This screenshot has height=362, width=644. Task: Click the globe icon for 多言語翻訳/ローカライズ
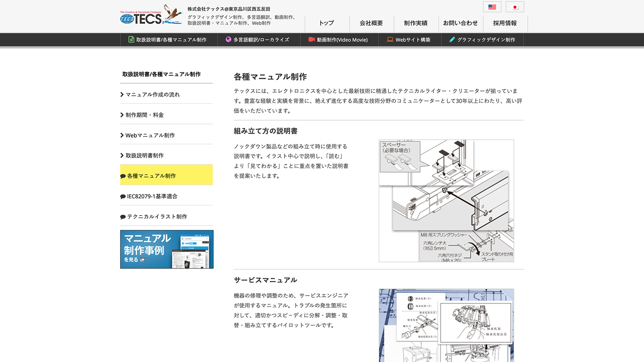tap(228, 39)
